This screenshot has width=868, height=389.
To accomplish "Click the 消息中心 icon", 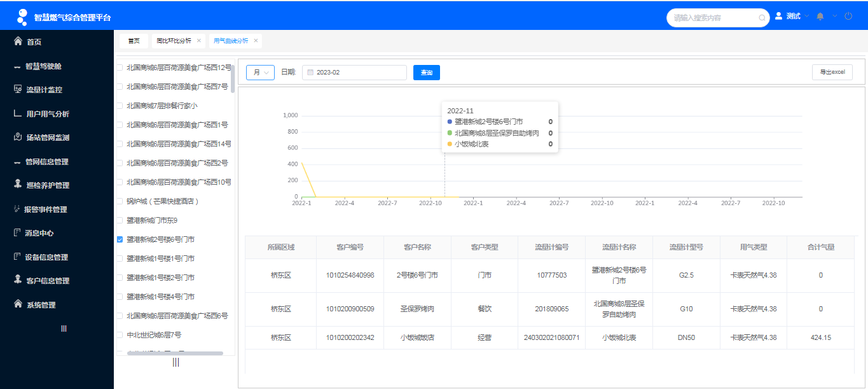I will click(x=17, y=233).
